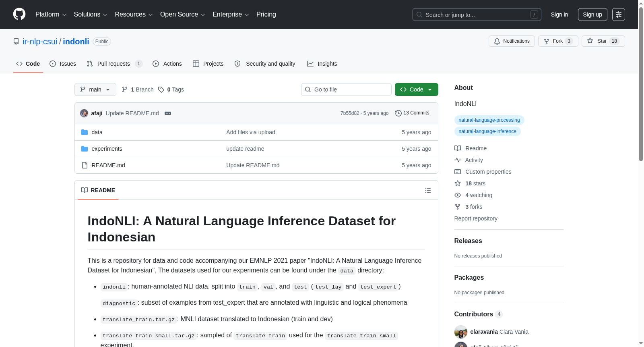Open the Packages section heading
The height and width of the screenshot is (347, 644).
469,278
